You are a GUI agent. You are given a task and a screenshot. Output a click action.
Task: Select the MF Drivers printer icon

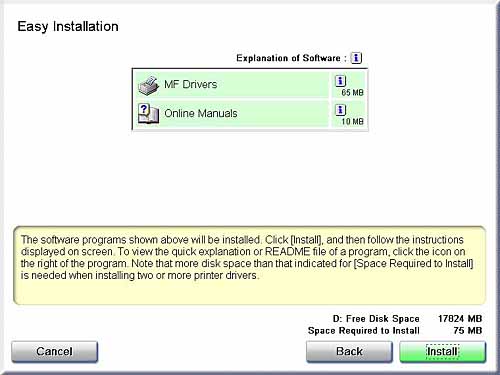point(149,85)
